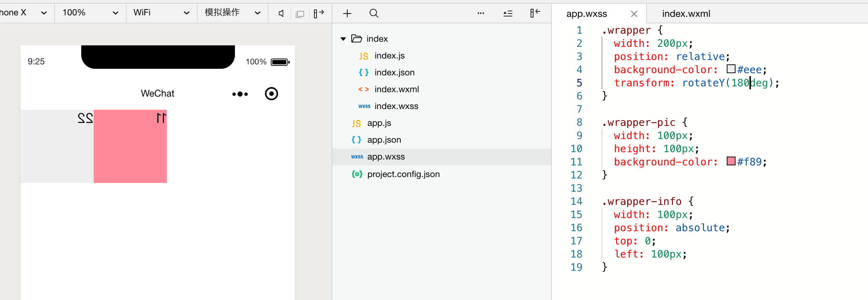
Task: Open app.js file
Action: (x=379, y=123)
